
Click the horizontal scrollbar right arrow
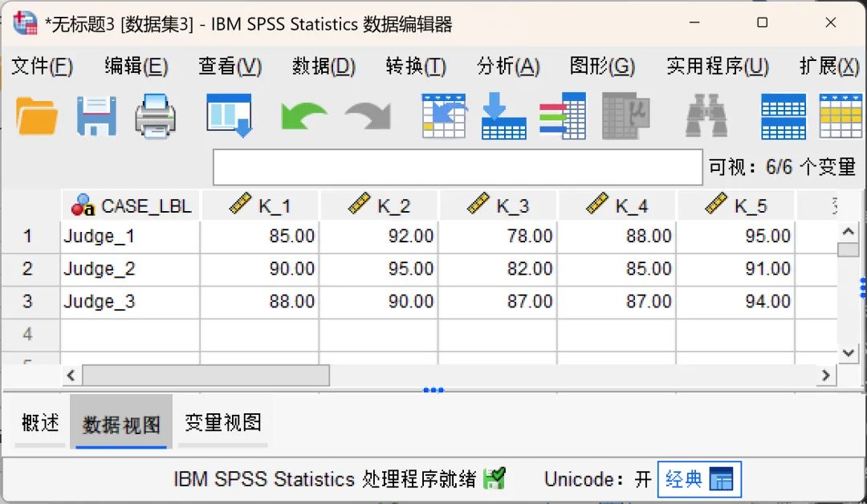coord(826,376)
